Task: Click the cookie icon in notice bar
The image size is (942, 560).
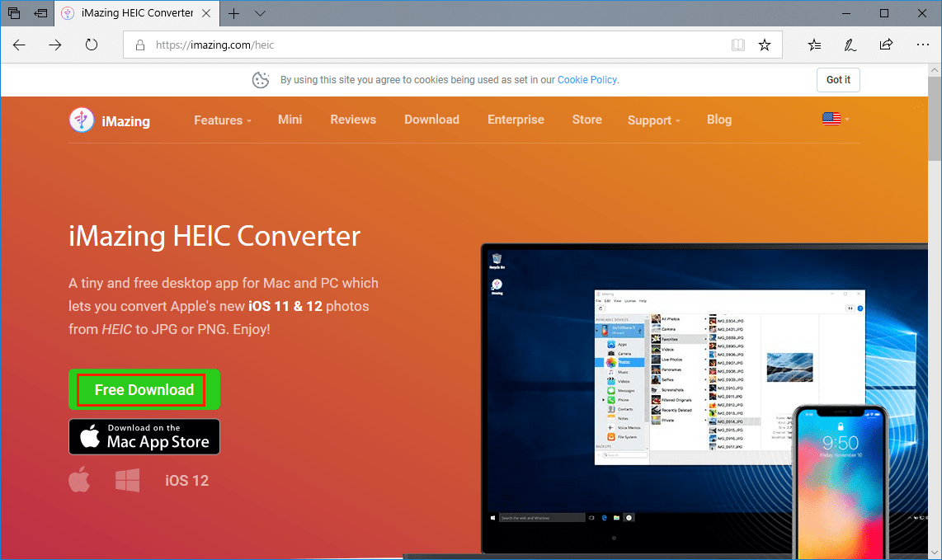Action: (261, 80)
